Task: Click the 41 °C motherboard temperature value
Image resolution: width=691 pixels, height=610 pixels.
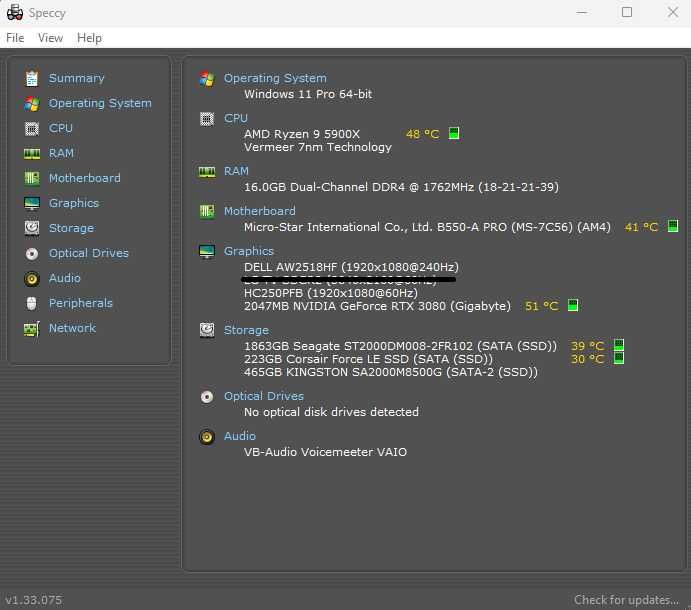Action: point(641,227)
